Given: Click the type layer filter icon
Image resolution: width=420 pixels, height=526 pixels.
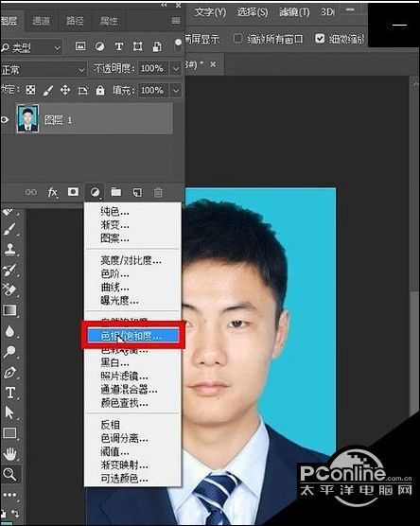Looking at the screenshot, I should point(119,46).
